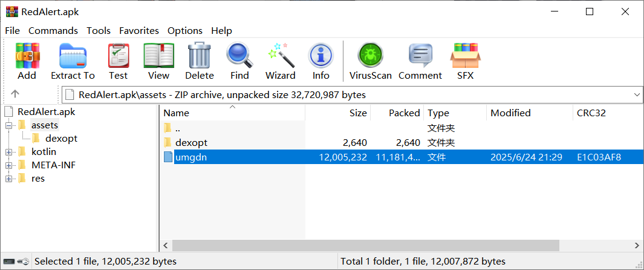Expand the META-INF folder in tree
Screen dimensions: 644x270
pos(9,165)
